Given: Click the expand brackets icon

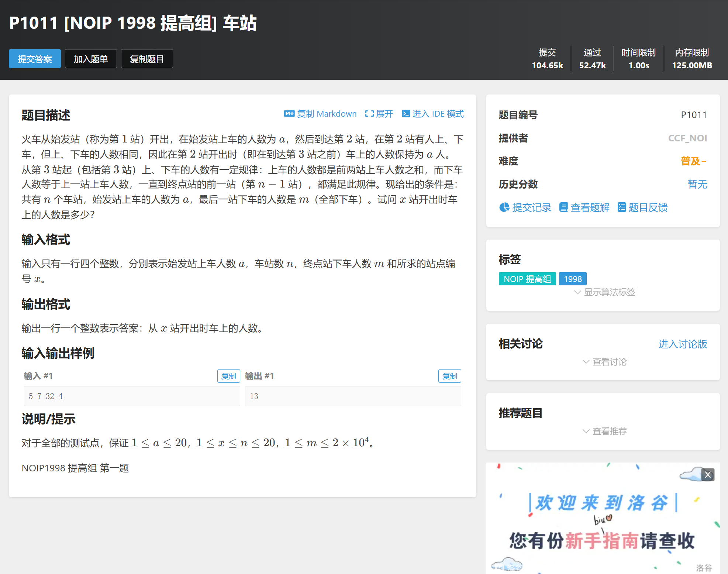Looking at the screenshot, I should (x=369, y=114).
